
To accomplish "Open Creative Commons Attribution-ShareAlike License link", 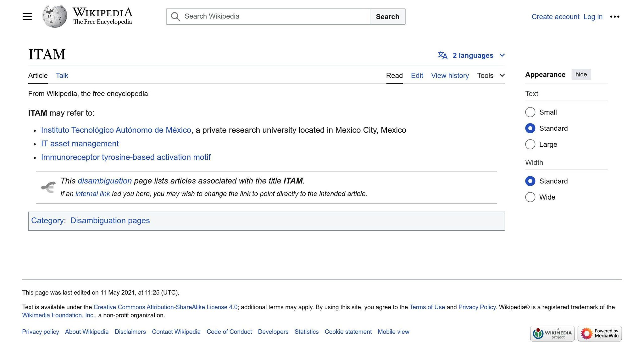I will [x=165, y=307].
